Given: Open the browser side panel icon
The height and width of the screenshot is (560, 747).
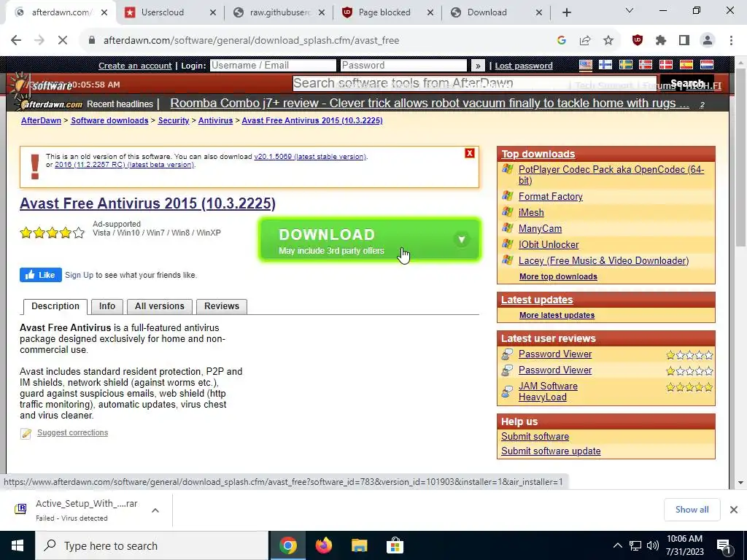Looking at the screenshot, I should pos(684,41).
